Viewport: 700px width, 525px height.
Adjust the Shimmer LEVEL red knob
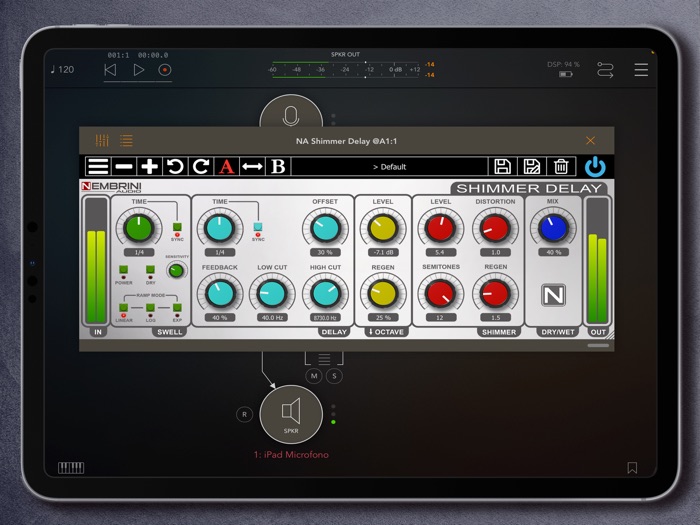click(x=440, y=228)
